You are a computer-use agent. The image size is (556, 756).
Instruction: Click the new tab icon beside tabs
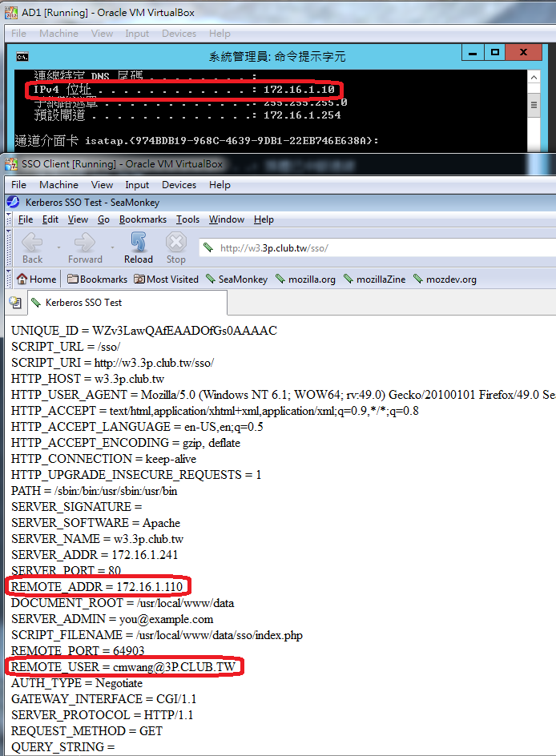(15, 302)
